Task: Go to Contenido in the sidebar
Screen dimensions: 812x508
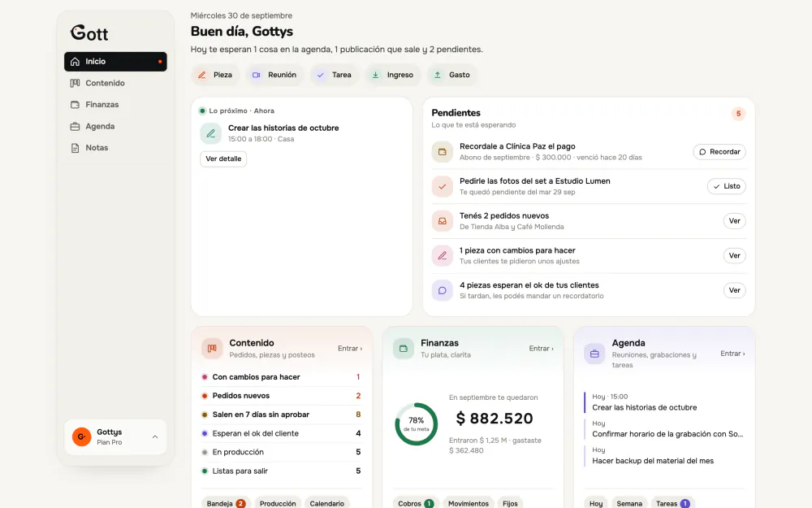Action: [115, 83]
